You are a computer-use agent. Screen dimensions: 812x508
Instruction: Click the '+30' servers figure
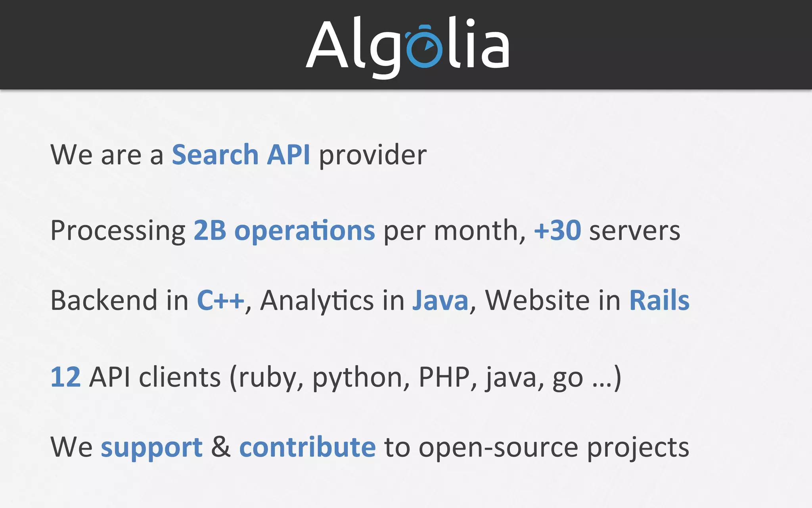[x=557, y=230]
